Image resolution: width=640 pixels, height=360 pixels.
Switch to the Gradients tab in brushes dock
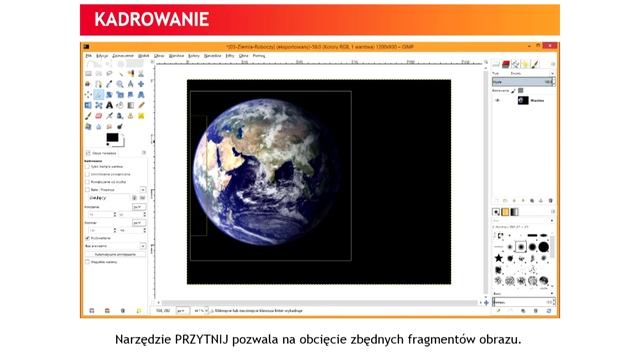pyautogui.click(x=514, y=212)
